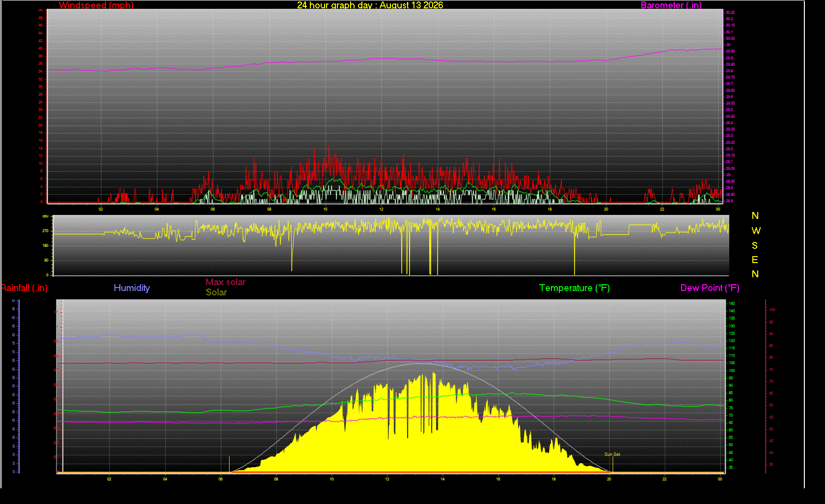Click the Temperature (°F) legend label
Image resolution: width=825 pixels, height=504 pixels.
(575, 288)
